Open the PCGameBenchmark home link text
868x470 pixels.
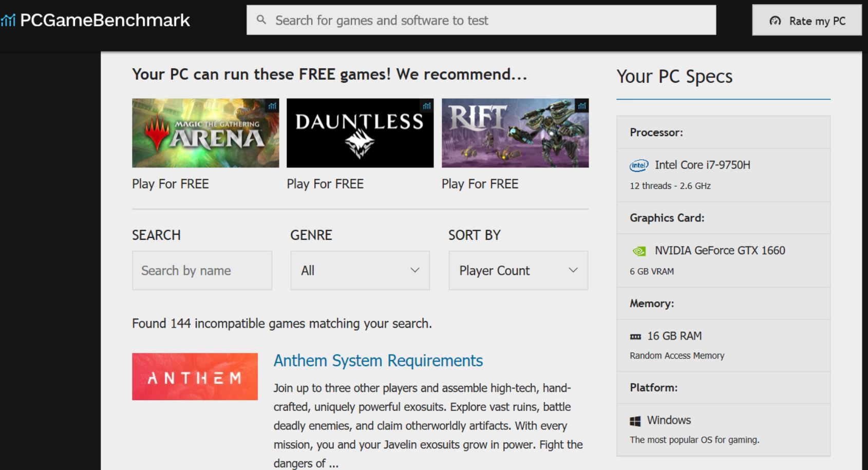pyautogui.click(x=105, y=21)
